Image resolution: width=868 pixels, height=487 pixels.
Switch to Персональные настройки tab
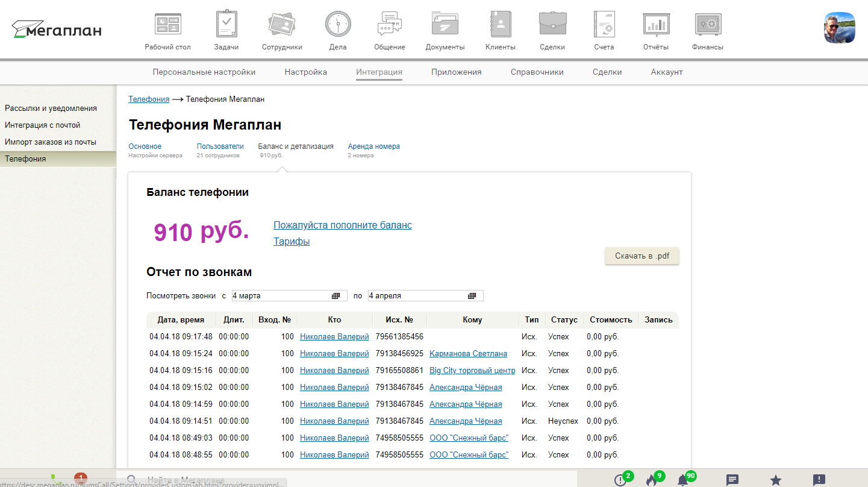[204, 72]
